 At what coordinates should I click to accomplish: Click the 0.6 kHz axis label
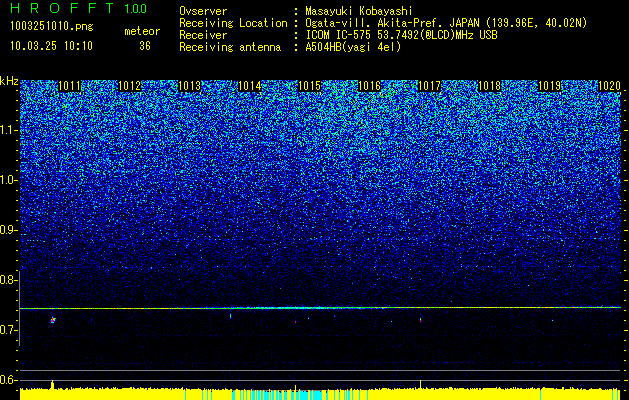click(x=8, y=380)
